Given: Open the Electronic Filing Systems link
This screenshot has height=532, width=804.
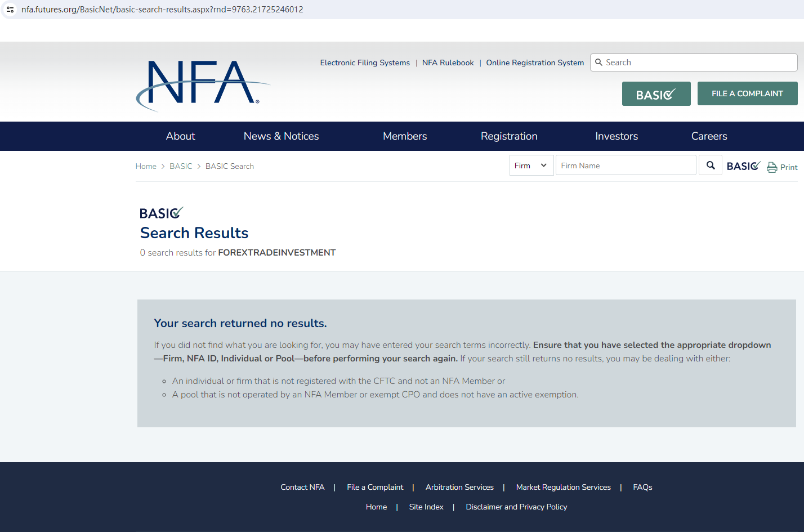Looking at the screenshot, I should click(365, 62).
